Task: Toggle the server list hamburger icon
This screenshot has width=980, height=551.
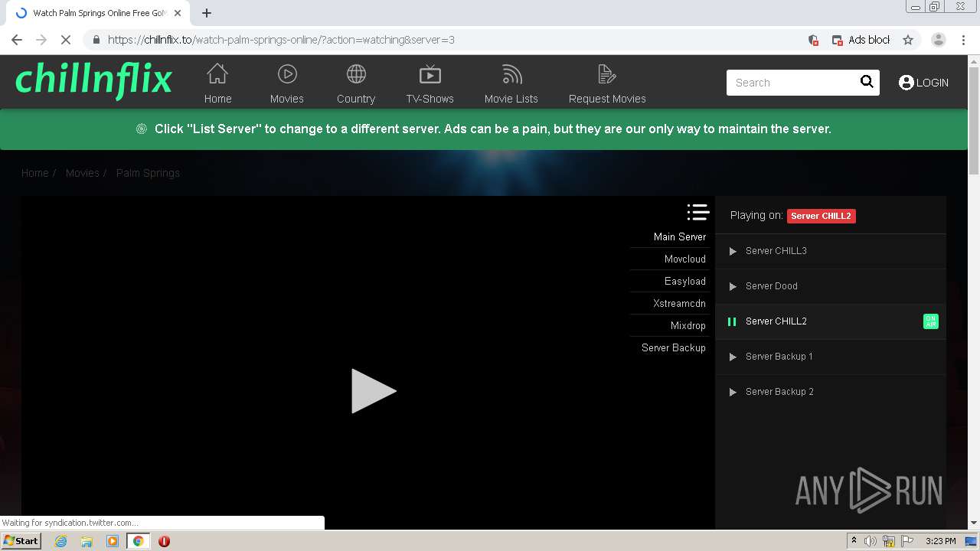Action: click(697, 212)
